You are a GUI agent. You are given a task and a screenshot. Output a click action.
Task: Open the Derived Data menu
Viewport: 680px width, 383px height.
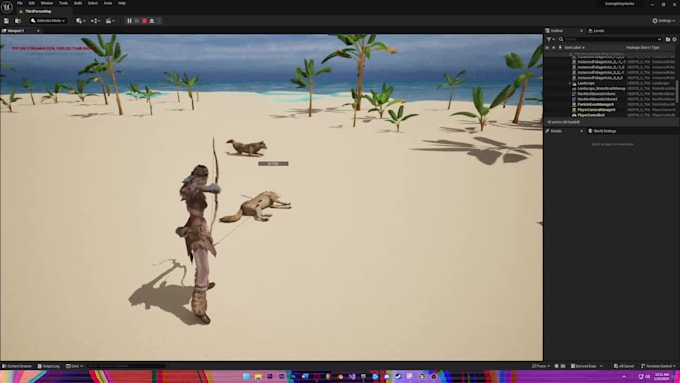(x=586, y=366)
